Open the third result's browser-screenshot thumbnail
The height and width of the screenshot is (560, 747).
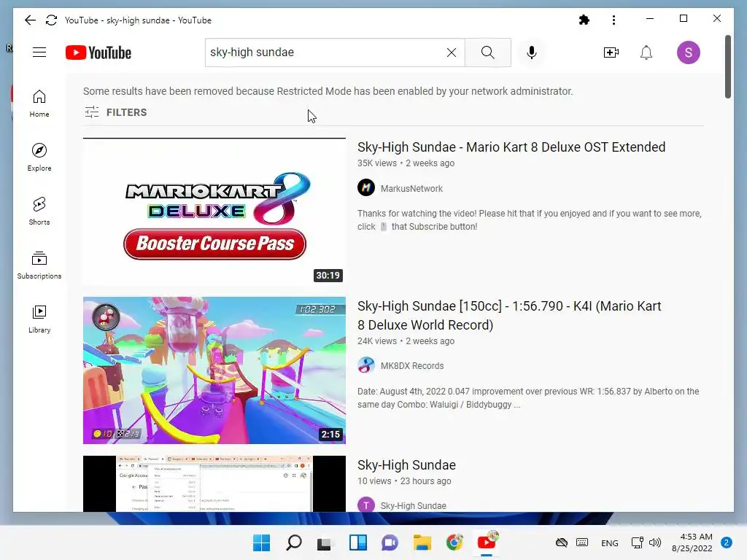click(214, 484)
